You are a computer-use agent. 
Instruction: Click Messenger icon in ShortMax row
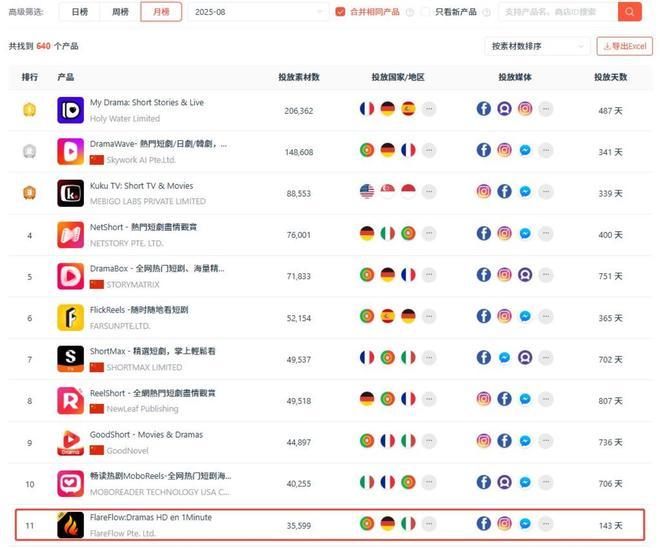504,358
